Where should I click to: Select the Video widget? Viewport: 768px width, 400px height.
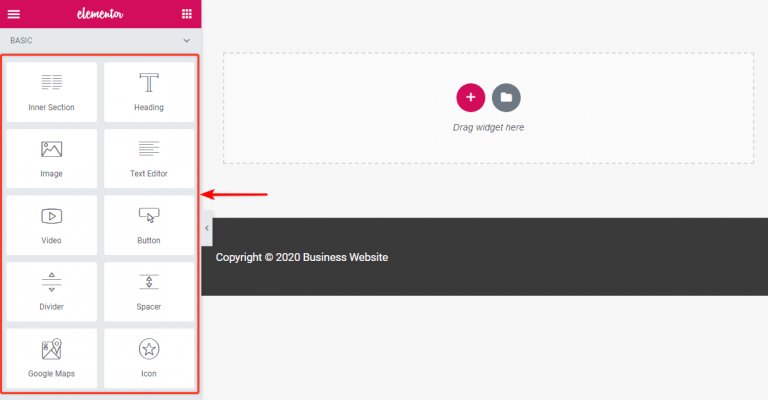click(52, 225)
